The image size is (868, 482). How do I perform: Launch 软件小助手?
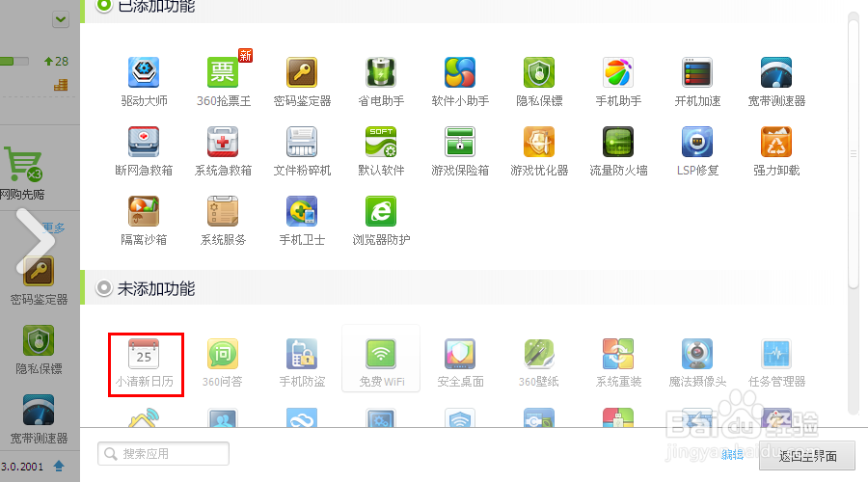[460, 81]
